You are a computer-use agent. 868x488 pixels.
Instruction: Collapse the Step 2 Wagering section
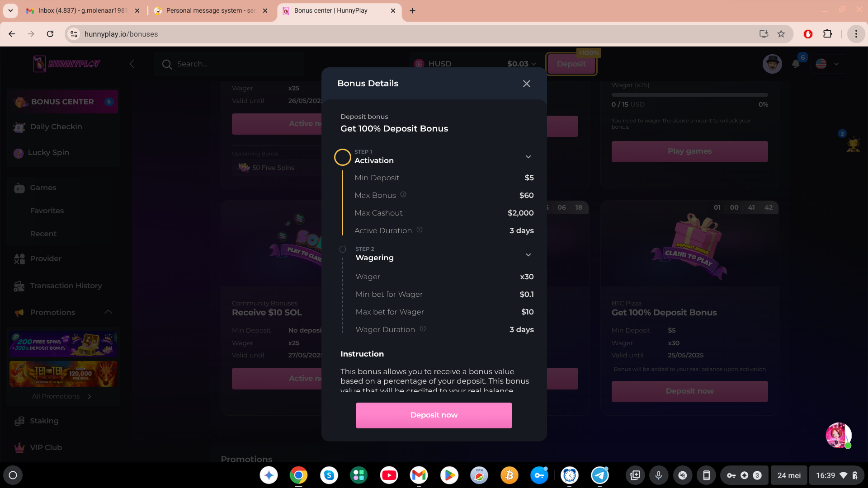pyautogui.click(x=528, y=255)
